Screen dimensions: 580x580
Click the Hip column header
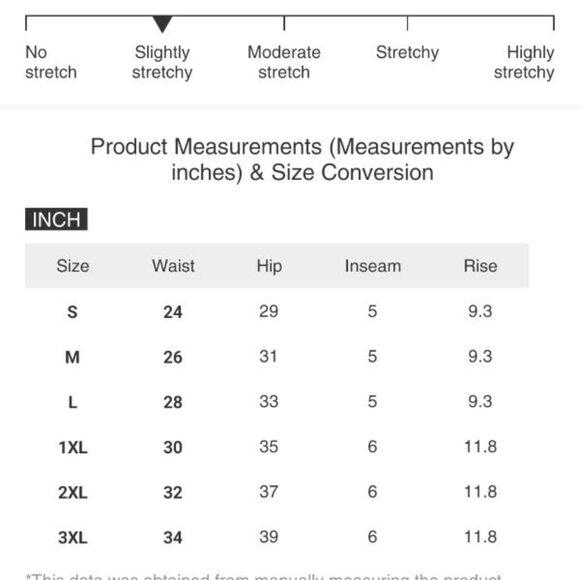[x=269, y=266]
